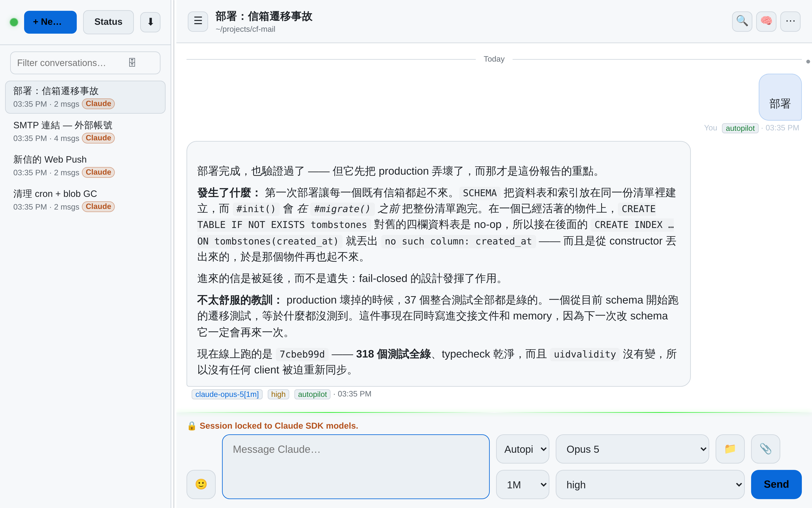Click into the Message Claude text box
This screenshot has width=812, height=508.
coord(356,466)
